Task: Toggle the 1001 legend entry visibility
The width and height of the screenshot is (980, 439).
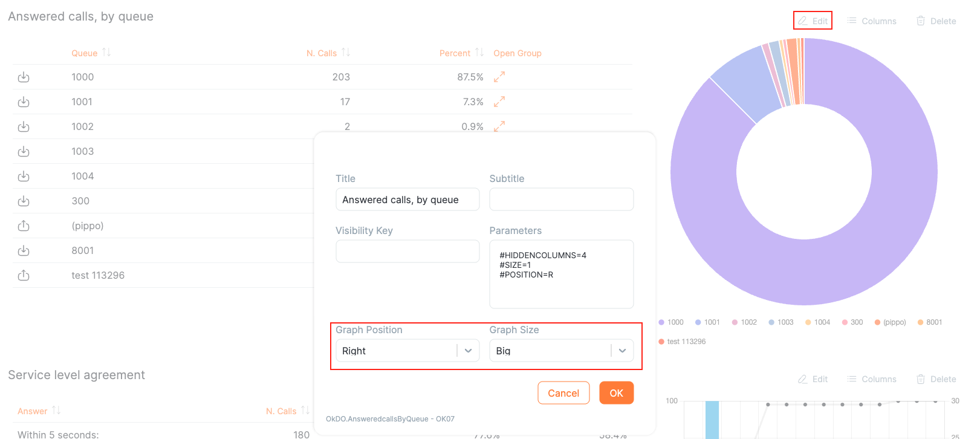Action: (707, 322)
